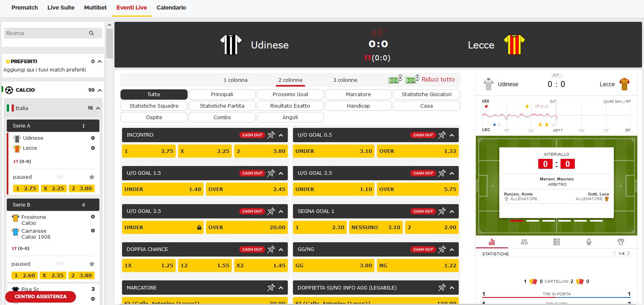This screenshot has width=644, height=305.
Task: Select the second pitch widget slide indicator
Action: (x=533, y=221)
